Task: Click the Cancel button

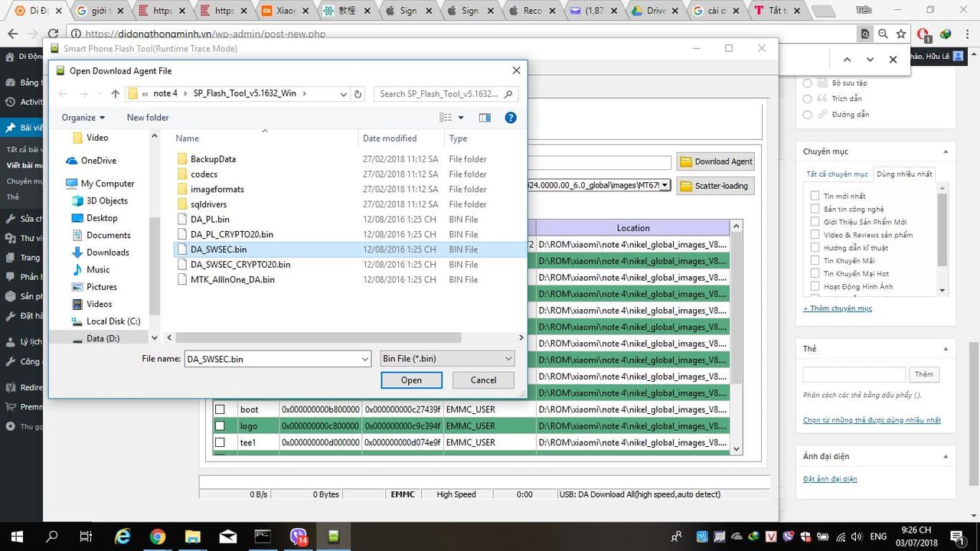Action: coord(483,380)
